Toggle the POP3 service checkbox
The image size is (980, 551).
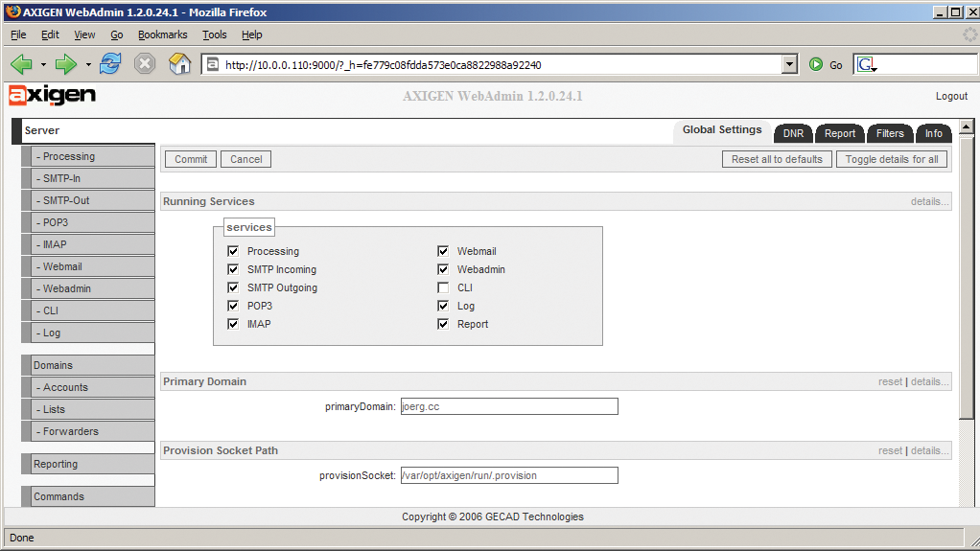click(x=233, y=306)
